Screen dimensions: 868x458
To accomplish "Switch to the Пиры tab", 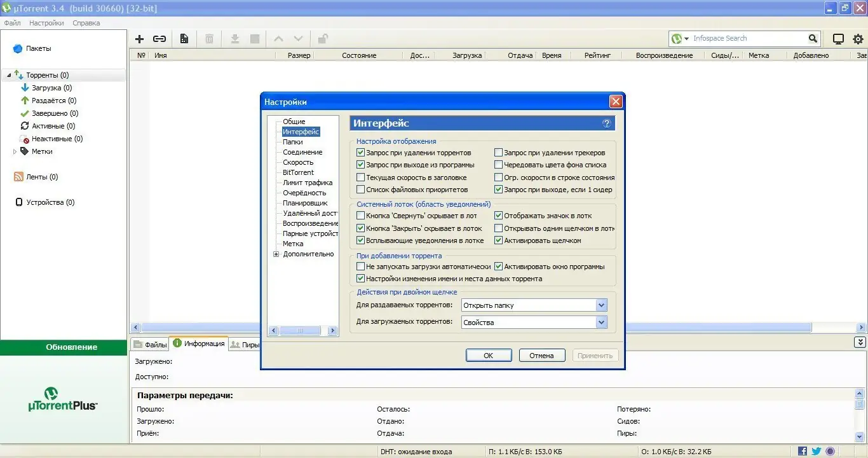I will point(245,345).
